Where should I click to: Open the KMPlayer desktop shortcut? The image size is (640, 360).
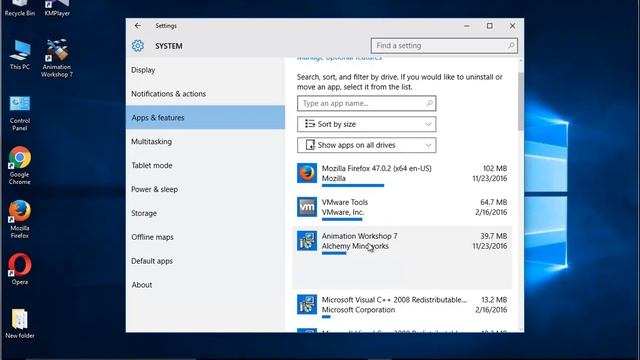coord(57,8)
